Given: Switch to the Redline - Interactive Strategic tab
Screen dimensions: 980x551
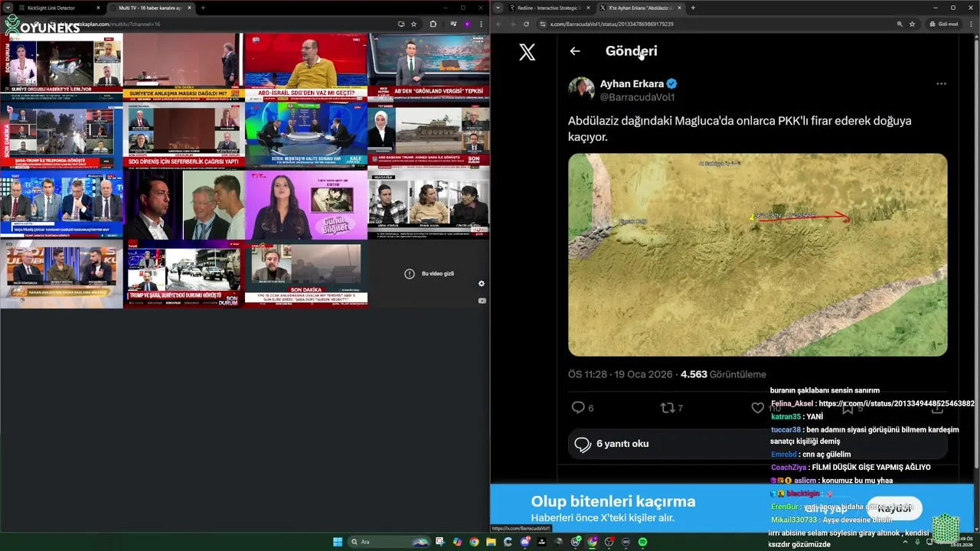Looking at the screenshot, I should 550,8.
